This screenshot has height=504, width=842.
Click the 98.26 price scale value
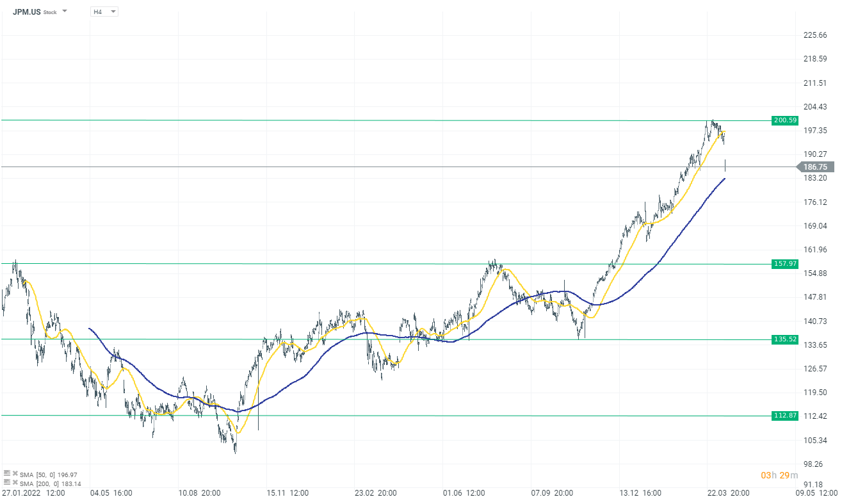tap(814, 464)
